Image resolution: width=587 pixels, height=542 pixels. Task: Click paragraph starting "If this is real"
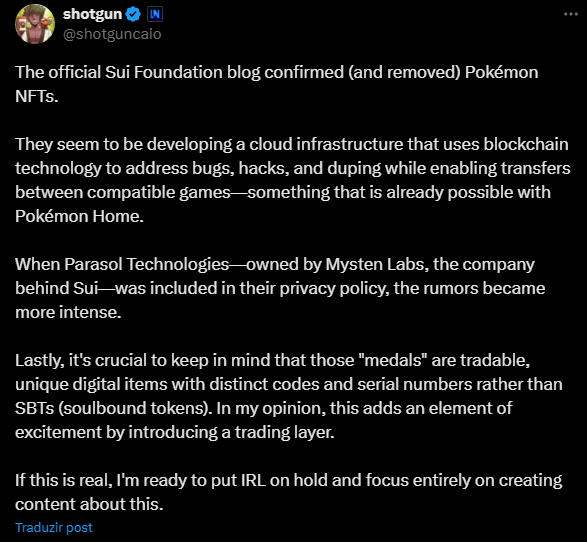(x=289, y=492)
